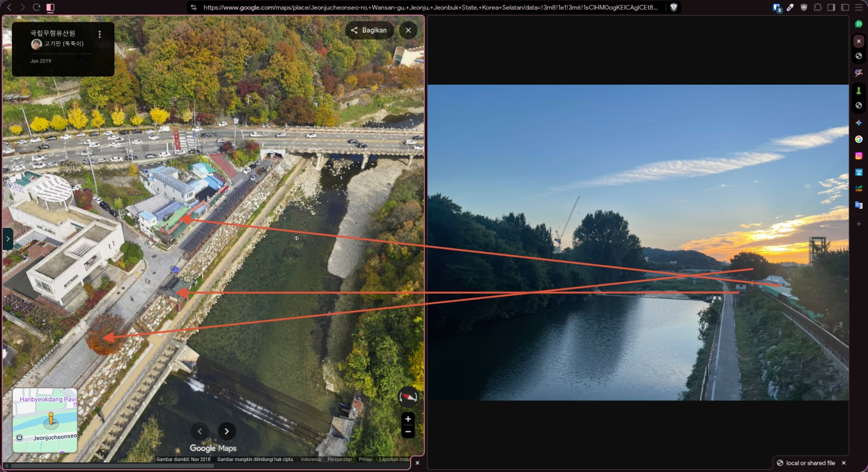
Task: Open the three-dot menu on photo info card
Action: pyautogui.click(x=100, y=34)
